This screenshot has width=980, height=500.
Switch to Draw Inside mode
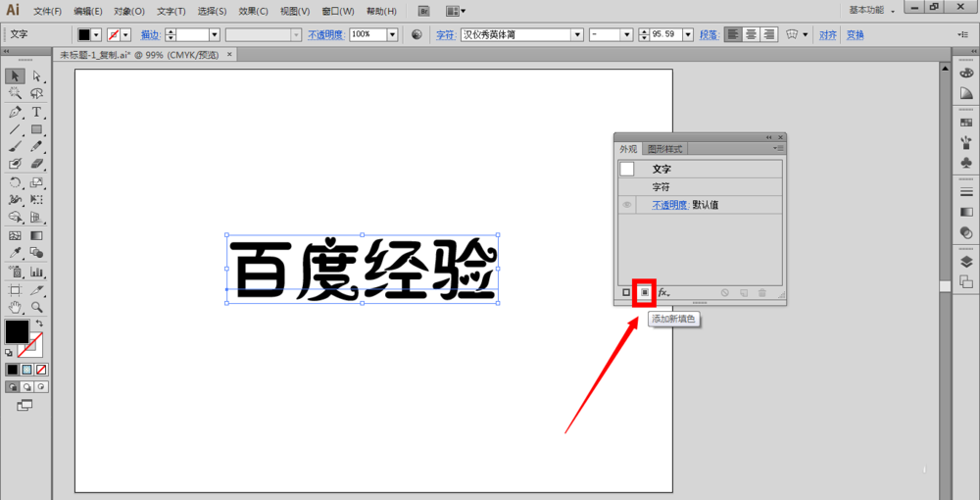[x=41, y=387]
